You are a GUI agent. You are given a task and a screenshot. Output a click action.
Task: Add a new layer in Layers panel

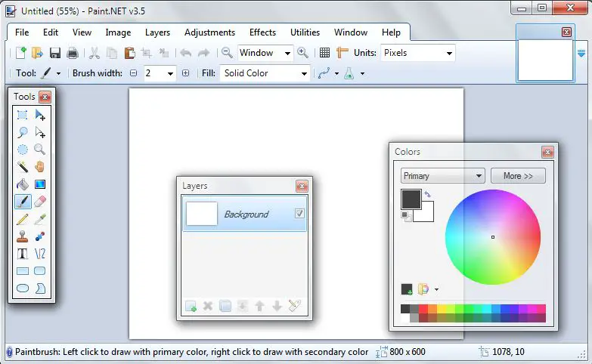click(191, 307)
